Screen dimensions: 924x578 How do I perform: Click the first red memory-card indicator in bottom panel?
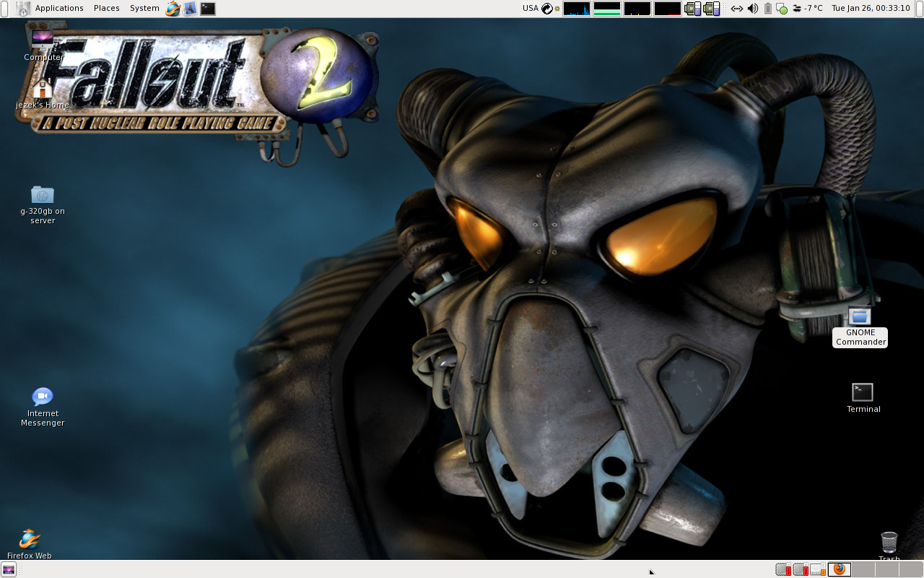click(783, 569)
